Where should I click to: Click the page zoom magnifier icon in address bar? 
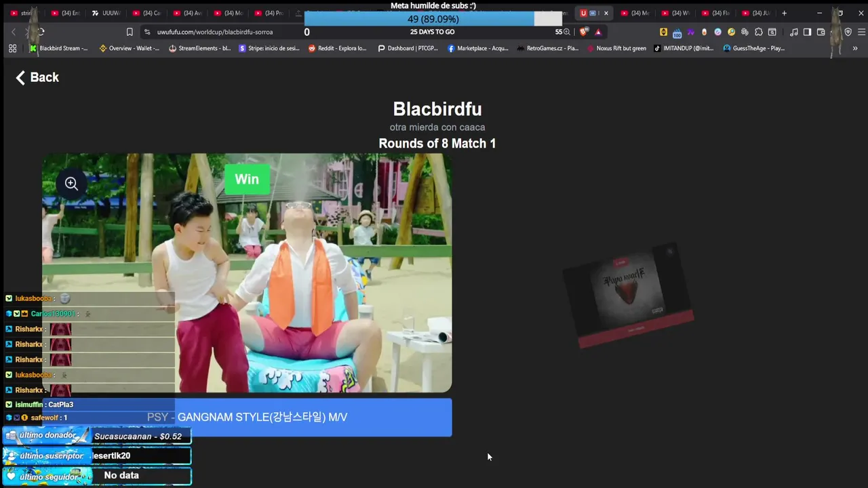pos(567,32)
